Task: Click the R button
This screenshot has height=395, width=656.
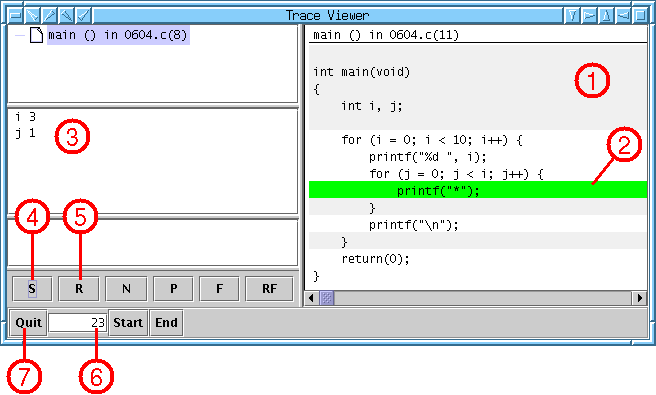Action: (x=79, y=288)
